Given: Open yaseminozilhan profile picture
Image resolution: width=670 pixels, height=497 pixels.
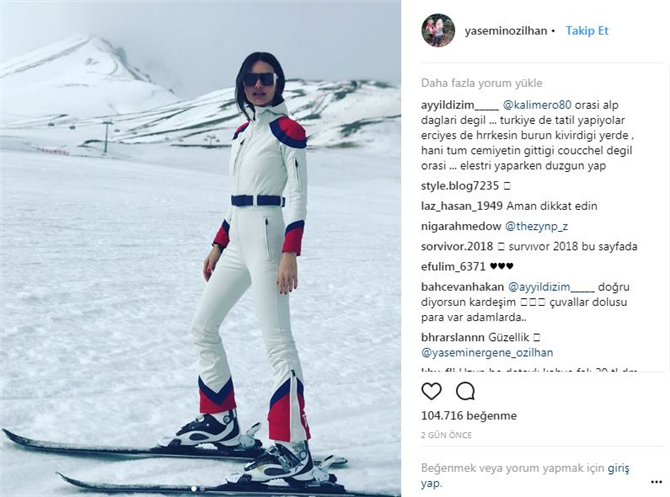Looking at the screenshot, I should tap(438, 30).
